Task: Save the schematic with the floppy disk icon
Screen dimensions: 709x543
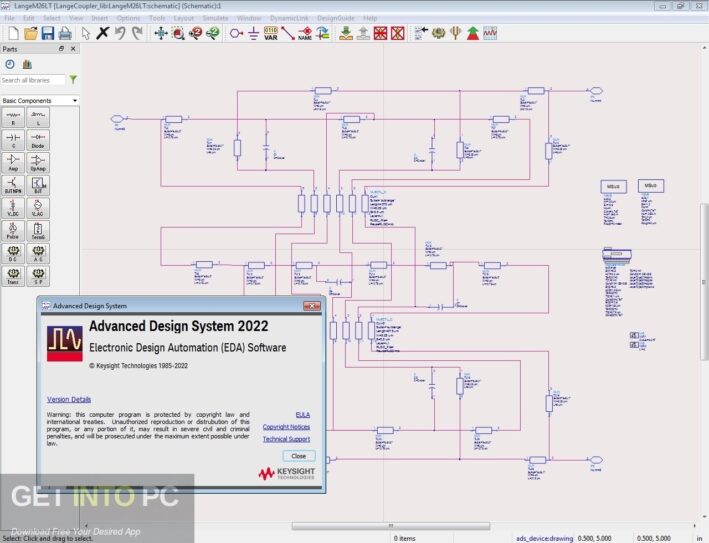Action: tap(48, 33)
